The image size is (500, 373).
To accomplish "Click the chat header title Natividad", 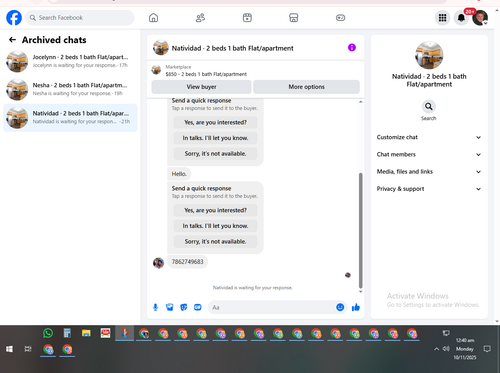I will tap(232, 48).
